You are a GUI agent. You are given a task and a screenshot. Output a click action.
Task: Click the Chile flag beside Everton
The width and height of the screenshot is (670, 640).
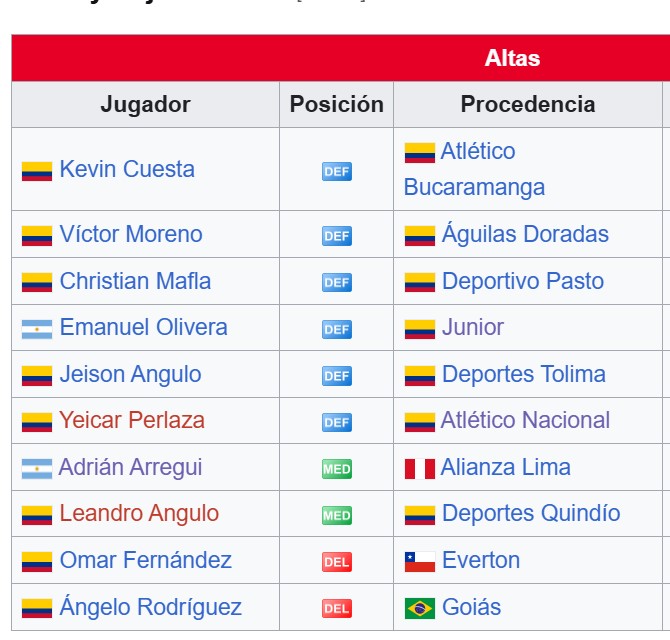(x=420, y=562)
